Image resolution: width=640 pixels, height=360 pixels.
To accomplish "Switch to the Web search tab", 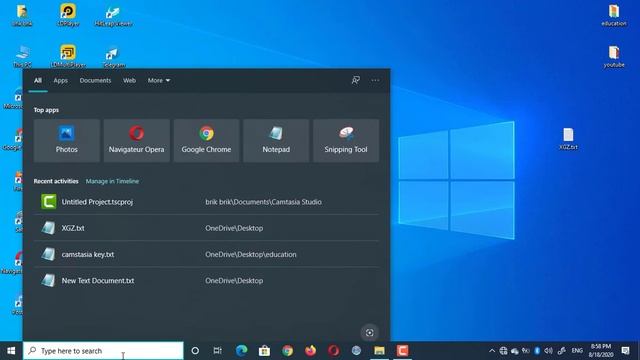I will pyautogui.click(x=129, y=80).
